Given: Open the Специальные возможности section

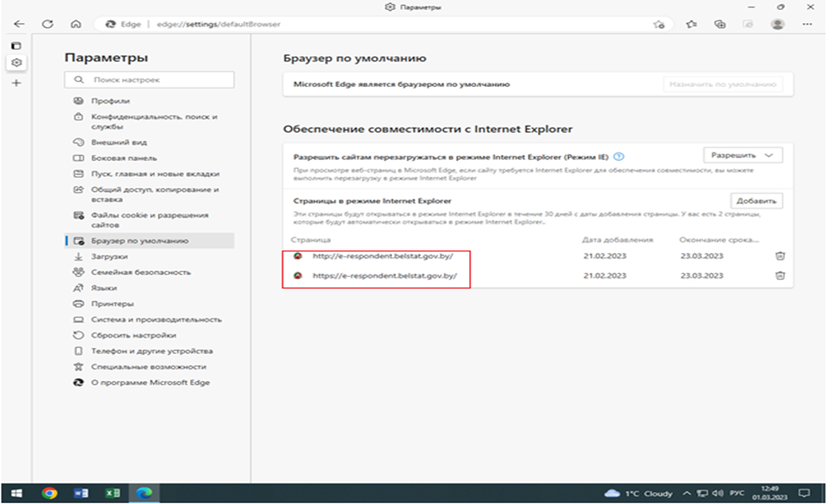Looking at the screenshot, I should click(x=149, y=366).
